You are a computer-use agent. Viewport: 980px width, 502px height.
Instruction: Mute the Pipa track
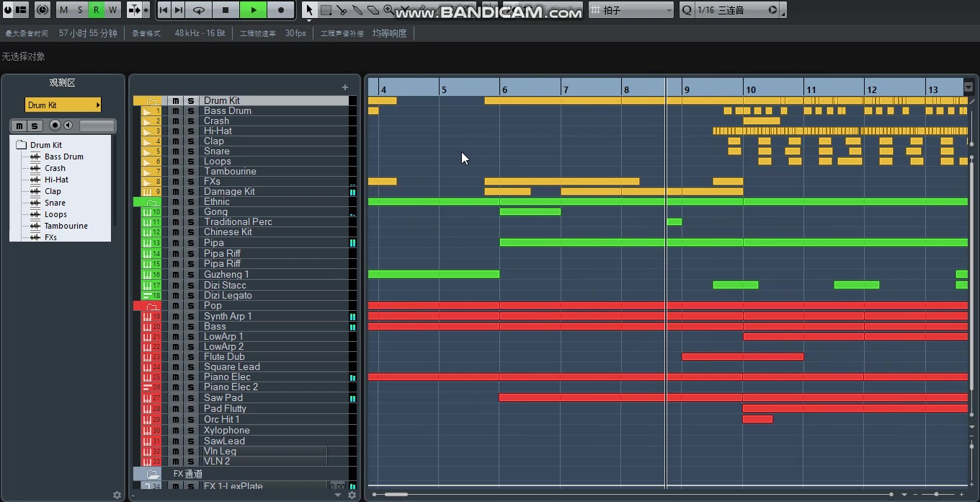coord(176,243)
